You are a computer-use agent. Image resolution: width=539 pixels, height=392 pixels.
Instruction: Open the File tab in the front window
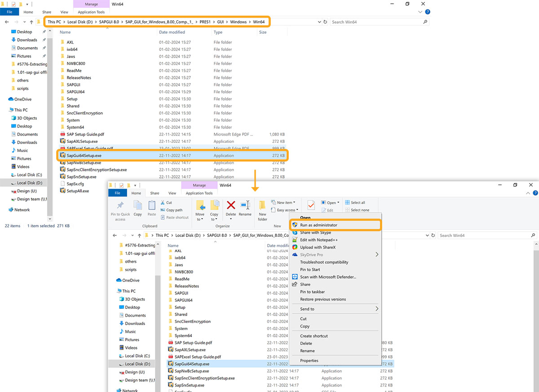click(x=118, y=193)
